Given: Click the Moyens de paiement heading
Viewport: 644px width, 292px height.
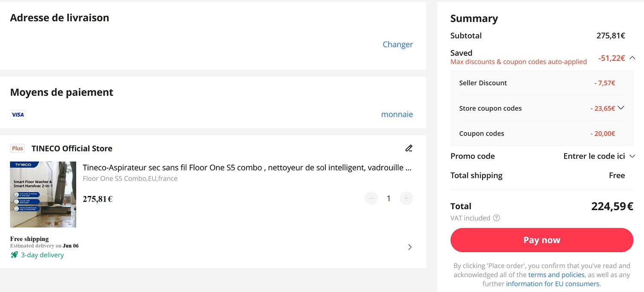Looking at the screenshot, I should [62, 93].
